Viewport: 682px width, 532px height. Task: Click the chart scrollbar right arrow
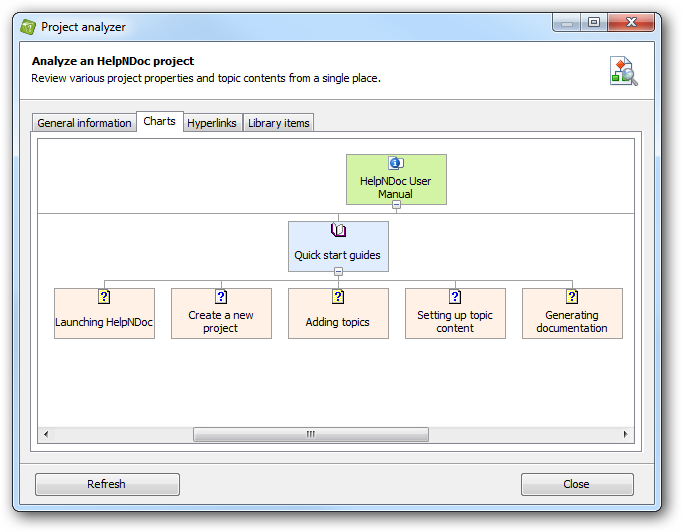[625, 434]
